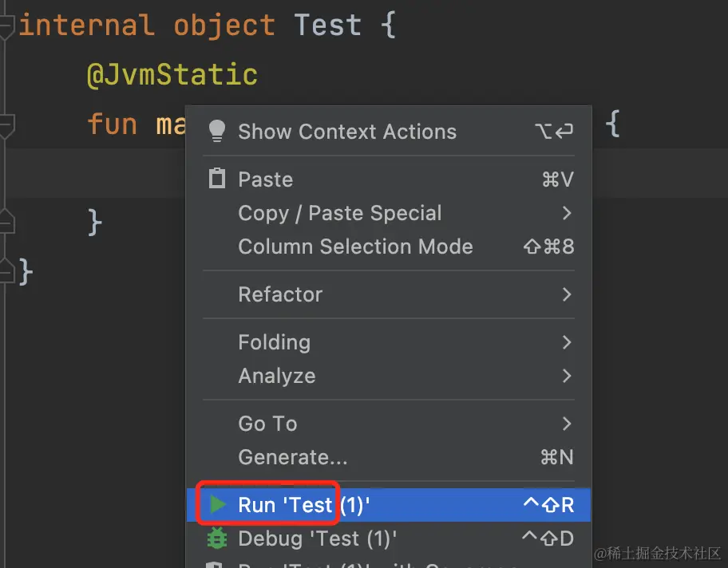Expand the Copy / Paste Special submenu arrow
This screenshot has height=568, width=728.
coord(567,213)
